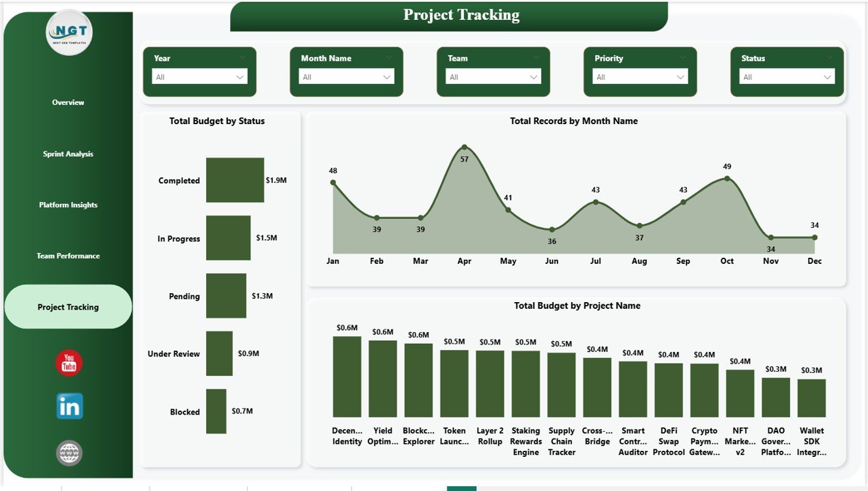
Task: Select the Team Performance navigation button
Action: (x=68, y=256)
